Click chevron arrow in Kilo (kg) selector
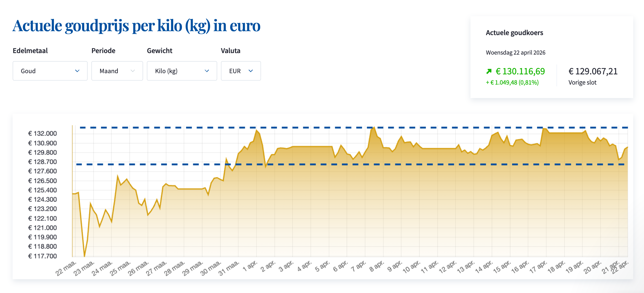 pos(207,71)
